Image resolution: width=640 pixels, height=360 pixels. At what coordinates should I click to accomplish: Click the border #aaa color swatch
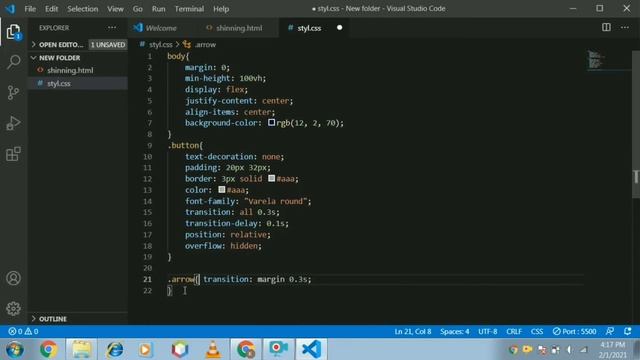point(271,178)
